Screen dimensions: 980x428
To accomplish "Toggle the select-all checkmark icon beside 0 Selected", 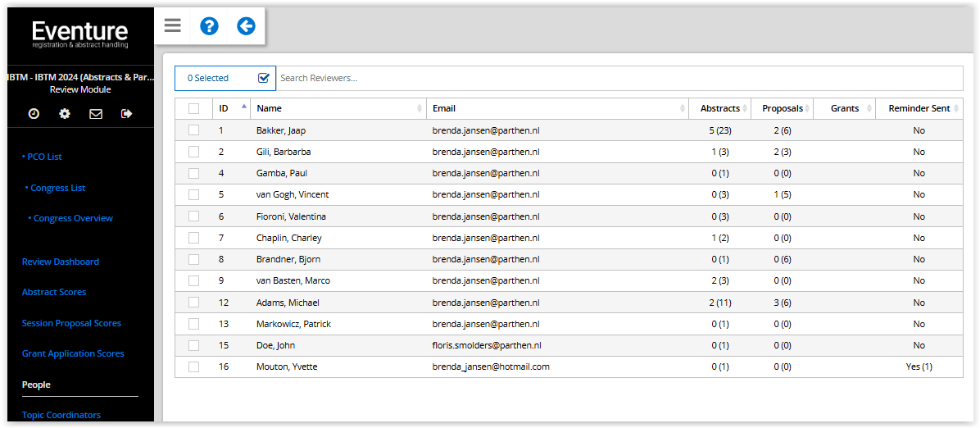I will pos(263,78).
